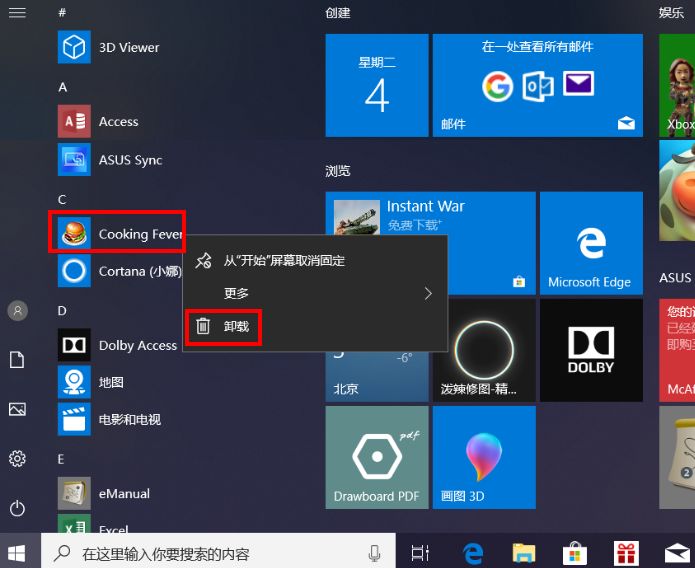Open Settings gear in sidebar
The image size is (695, 568).
coord(17,458)
